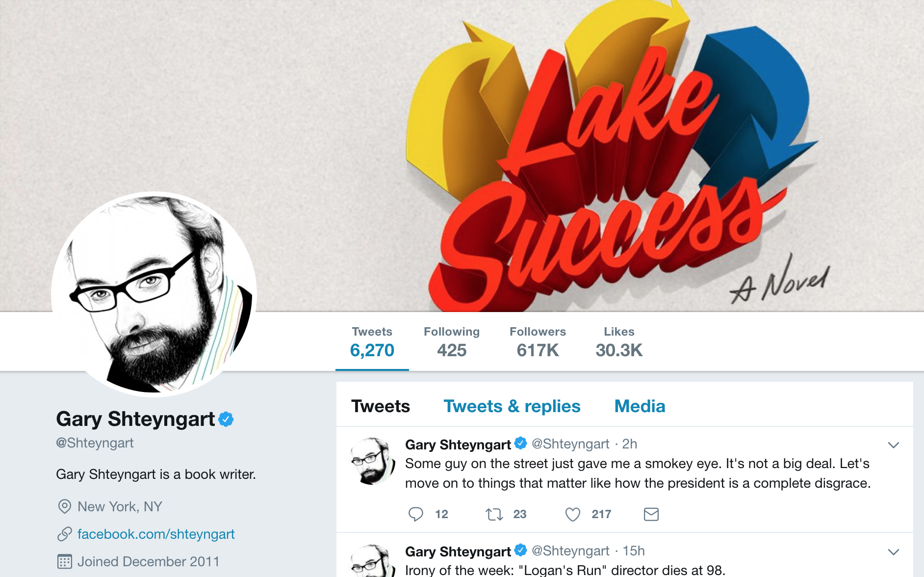Open the Media tab
The height and width of the screenshot is (577, 924).
pyautogui.click(x=640, y=406)
